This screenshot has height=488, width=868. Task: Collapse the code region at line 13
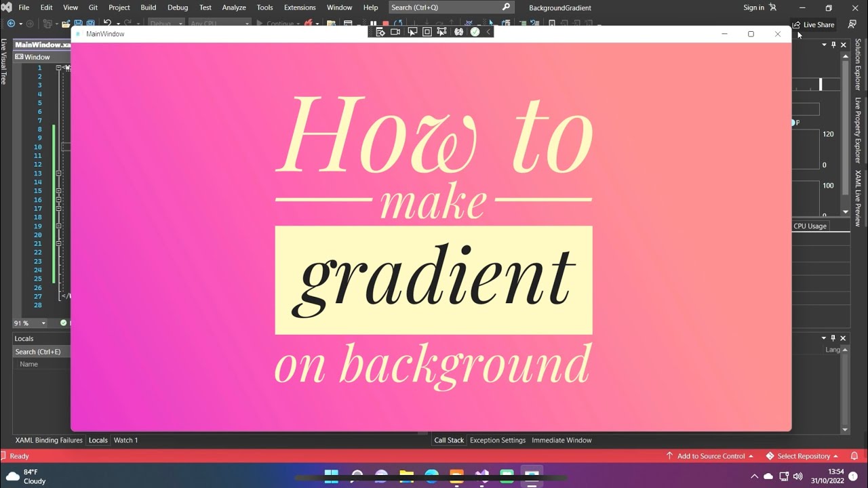[x=59, y=174]
